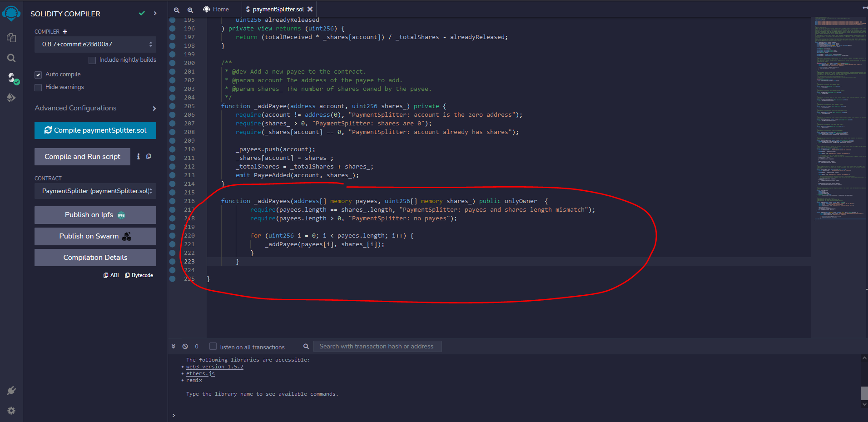Open the Plugin Manager plug icon
This screenshot has height=422, width=868.
click(x=11, y=391)
